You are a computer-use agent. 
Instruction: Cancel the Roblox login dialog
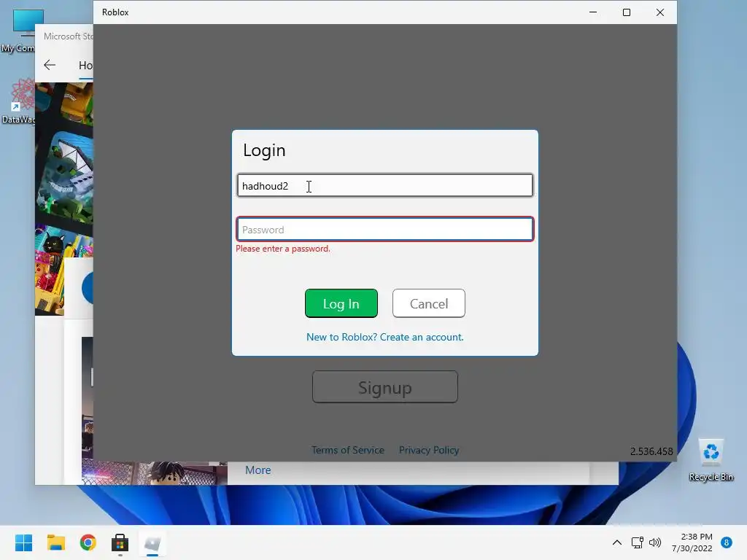[429, 303]
